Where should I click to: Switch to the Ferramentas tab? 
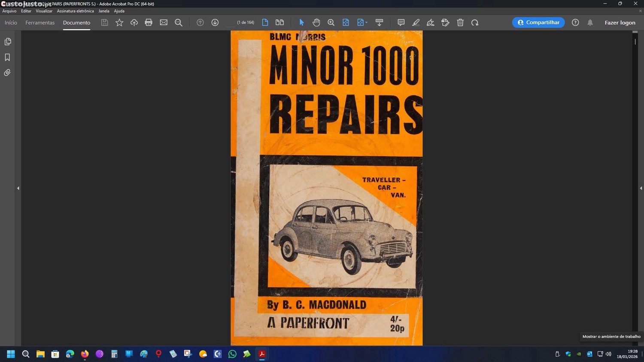point(40,23)
